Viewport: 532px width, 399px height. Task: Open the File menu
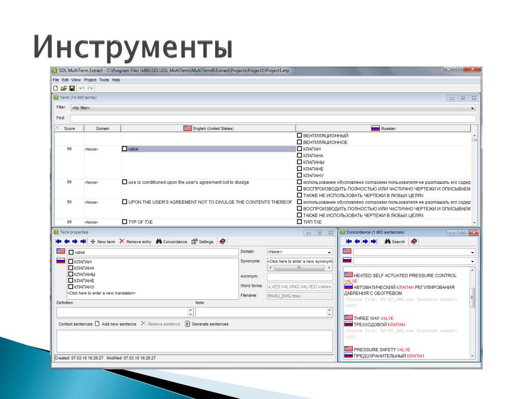[x=56, y=80]
